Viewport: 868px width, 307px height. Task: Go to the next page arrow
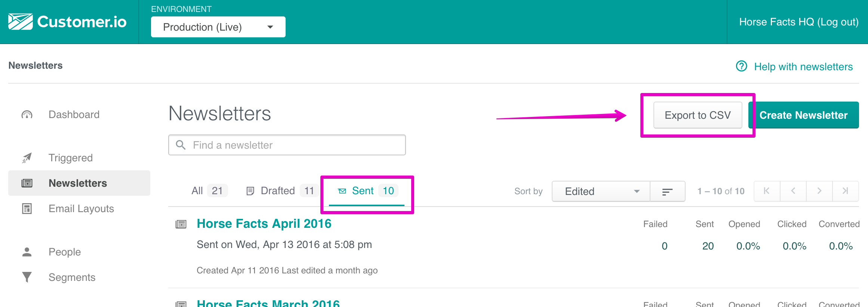click(x=819, y=191)
